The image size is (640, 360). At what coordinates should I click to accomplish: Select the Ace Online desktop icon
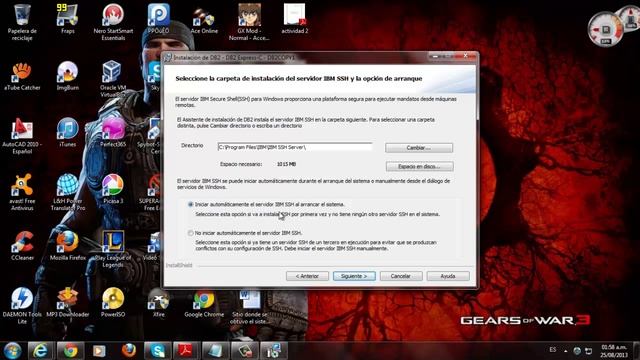(x=204, y=19)
